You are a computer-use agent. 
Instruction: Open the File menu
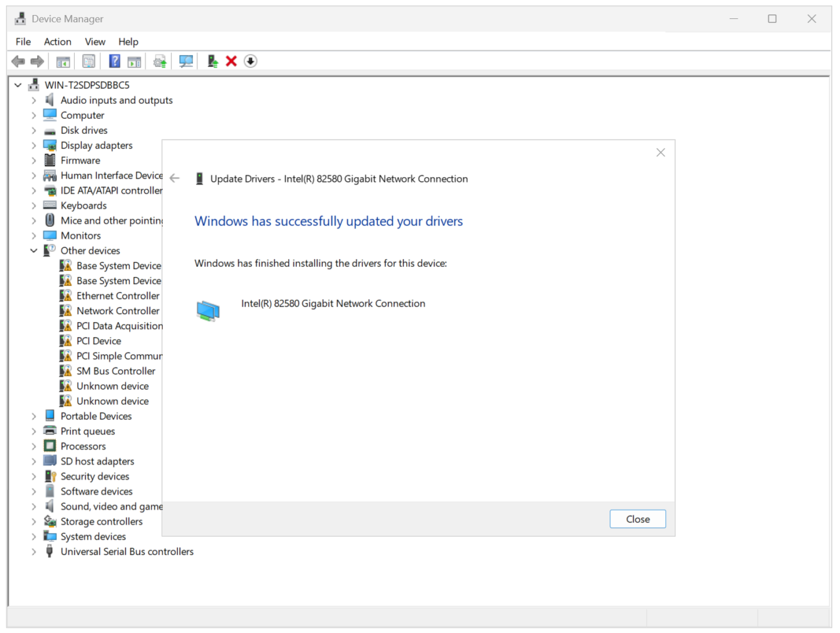pos(23,41)
